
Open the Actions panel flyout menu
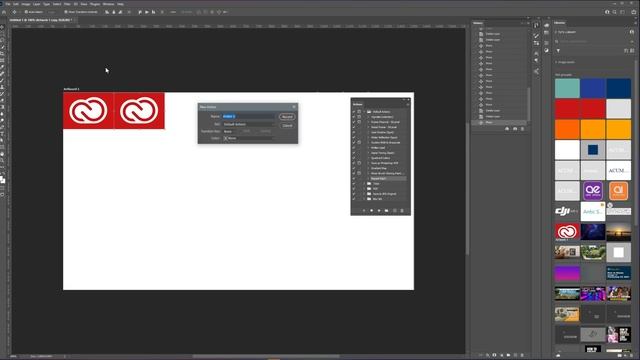pyautogui.click(x=408, y=104)
